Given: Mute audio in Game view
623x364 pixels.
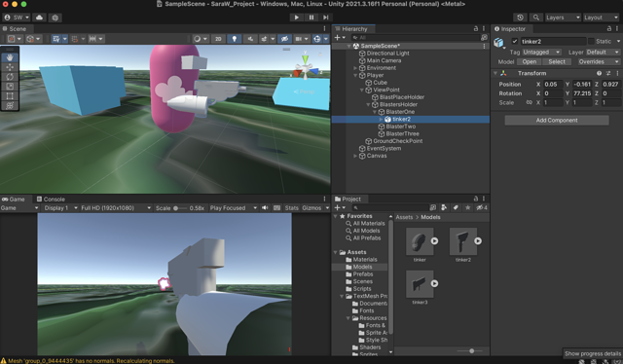Looking at the screenshot, I should (x=265, y=208).
